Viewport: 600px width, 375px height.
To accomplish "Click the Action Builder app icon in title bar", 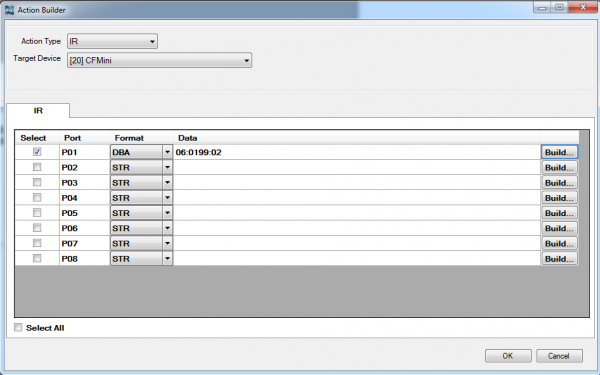I will (9, 10).
